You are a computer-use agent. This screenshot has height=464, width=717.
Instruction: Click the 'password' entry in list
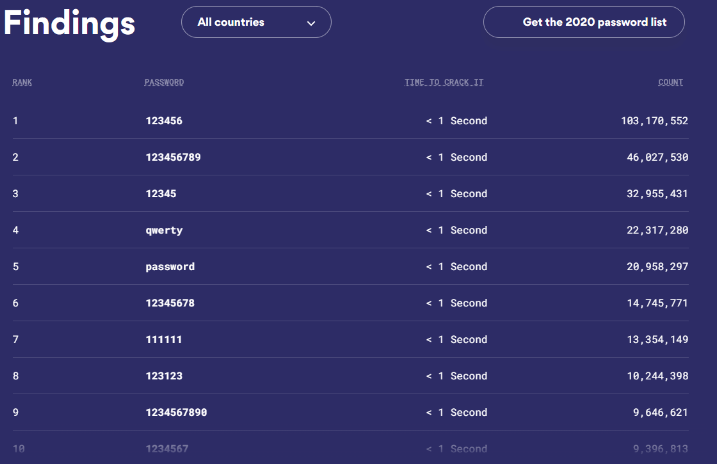[170, 267]
